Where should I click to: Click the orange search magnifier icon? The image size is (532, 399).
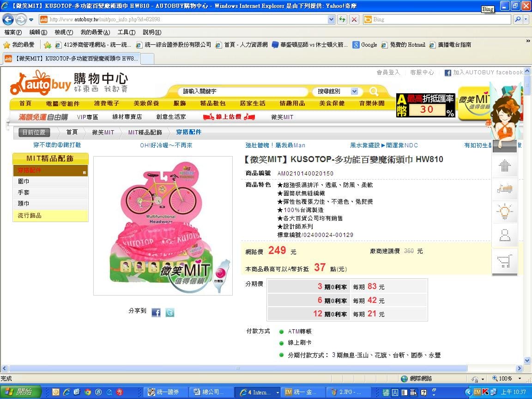tap(374, 91)
